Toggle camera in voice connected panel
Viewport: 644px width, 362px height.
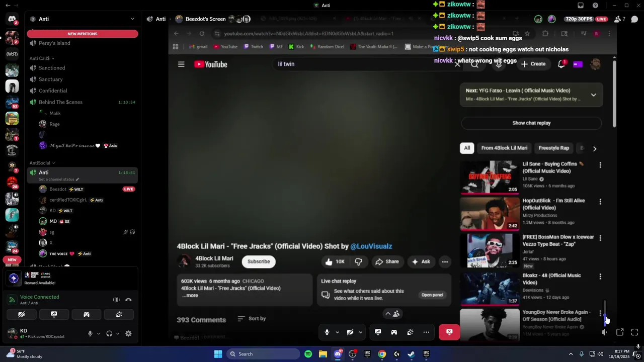click(x=22, y=314)
